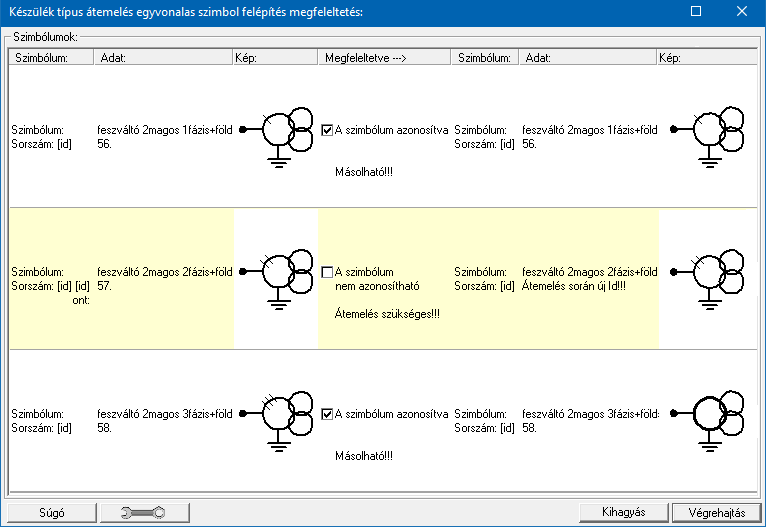Viewport: 766px width, 527px height.
Task: Check 'A szimbólum nem azonosítható' checkbox
Action: 327,272
